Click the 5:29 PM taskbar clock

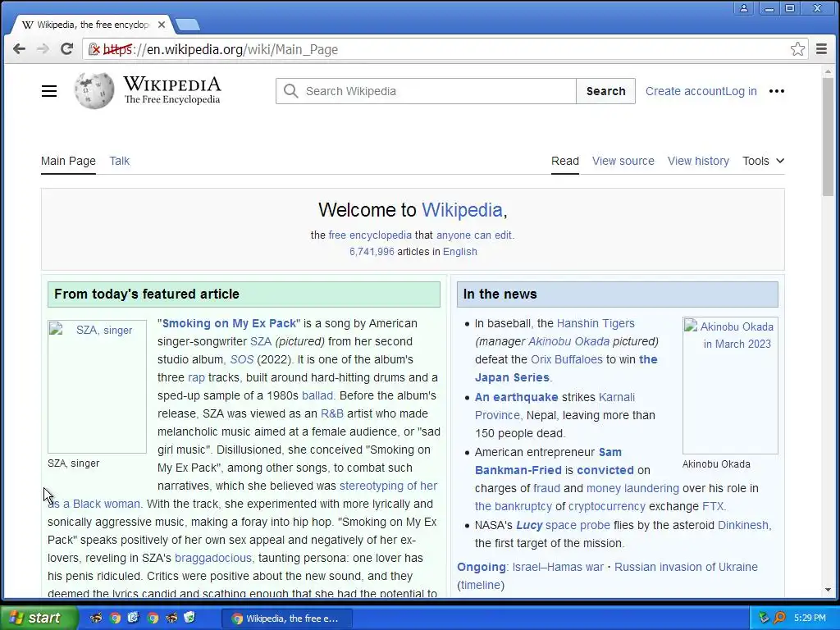coord(810,618)
